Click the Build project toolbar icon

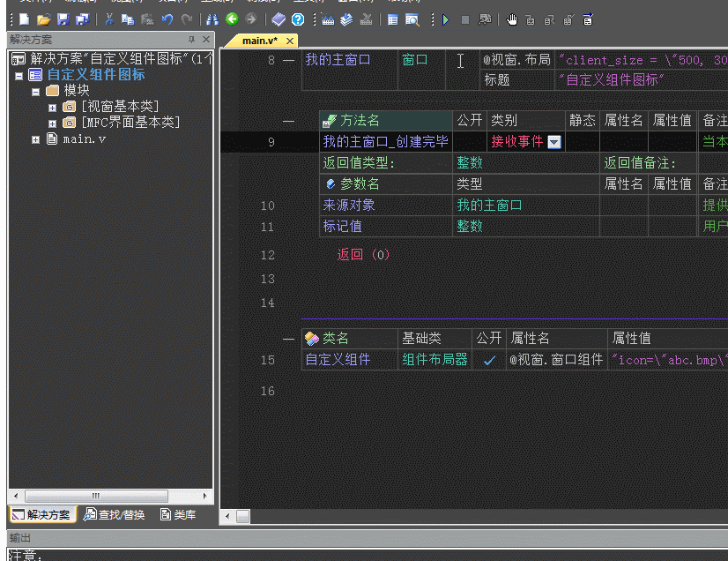[328, 19]
